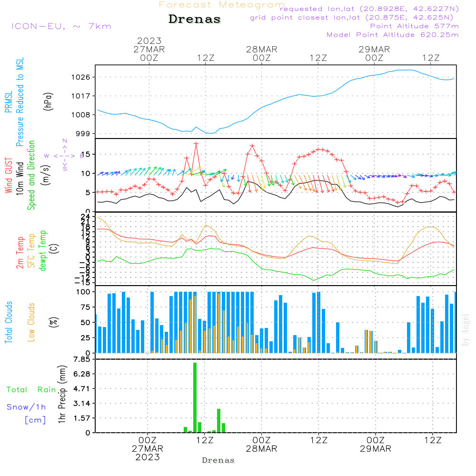
Task: Click the '(m/s)' unit label
Action: [x=46, y=175]
